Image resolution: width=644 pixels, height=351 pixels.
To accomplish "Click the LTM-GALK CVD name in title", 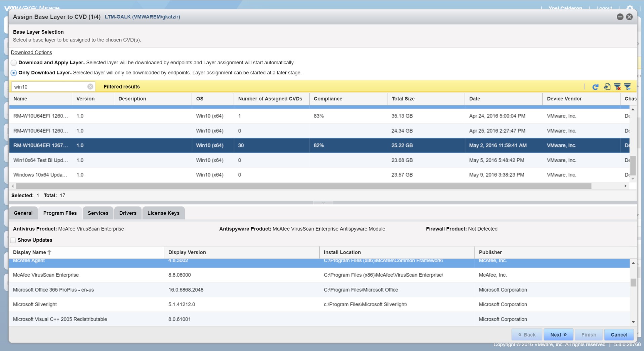I will [142, 17].
